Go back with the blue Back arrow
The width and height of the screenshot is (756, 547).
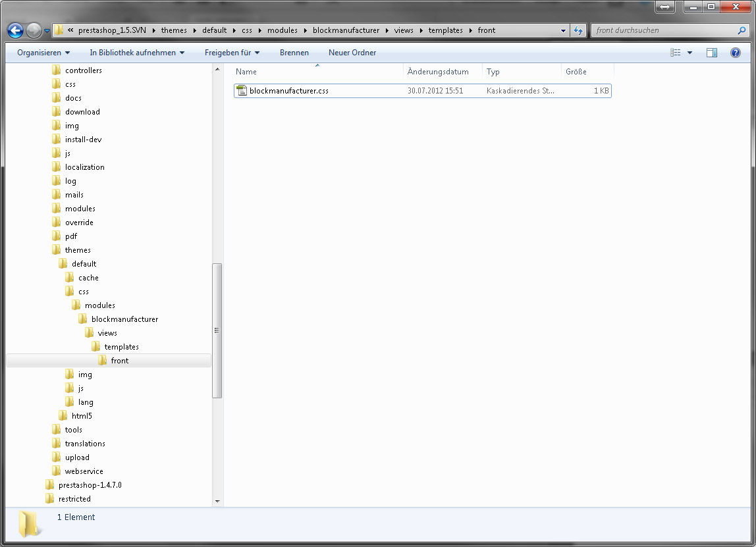click(15, 30)
